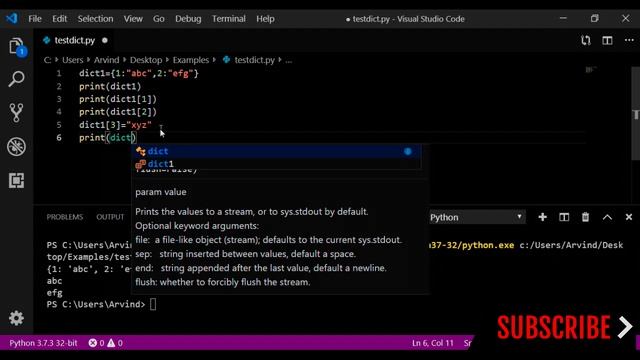Create a new terminal with plus icon
This screenshot has height=360, width=640.
click(x=542, y=217)
